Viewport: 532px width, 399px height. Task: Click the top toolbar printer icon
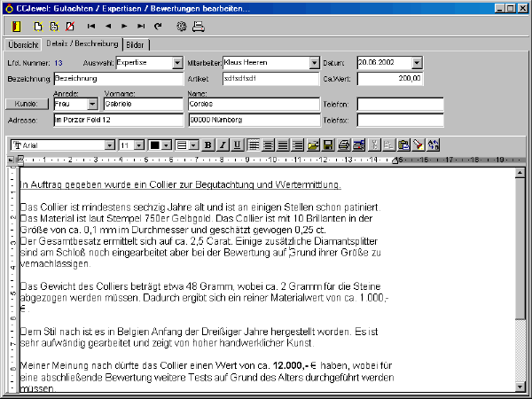pyautogui.click(x=199, y=27)
